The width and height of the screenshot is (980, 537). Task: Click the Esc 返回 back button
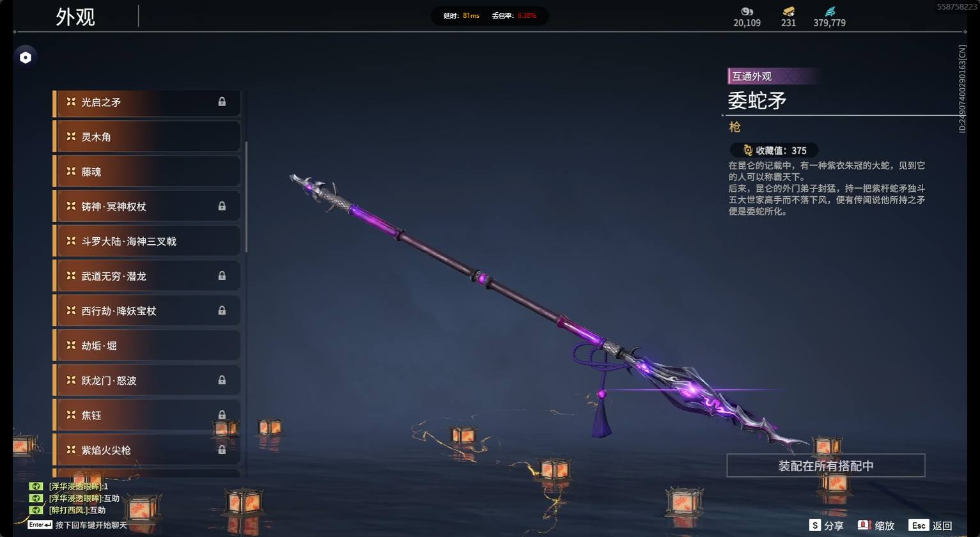[930, 525]
